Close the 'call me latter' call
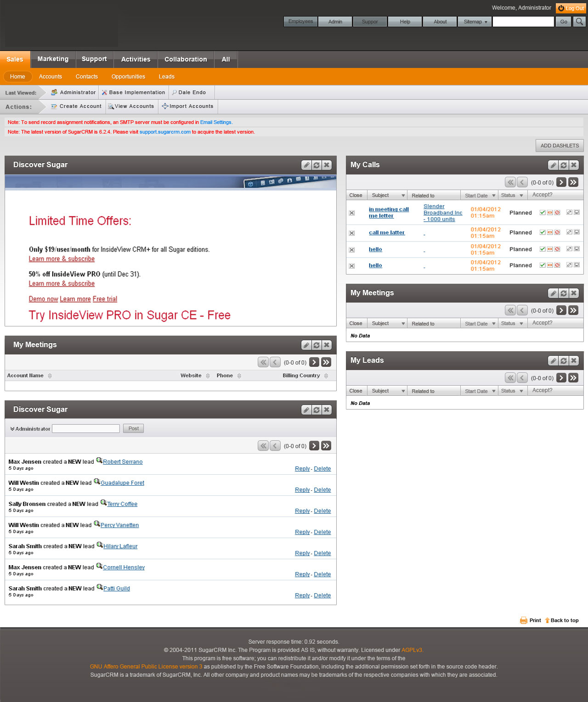588x702 pixels. point(352,233)
